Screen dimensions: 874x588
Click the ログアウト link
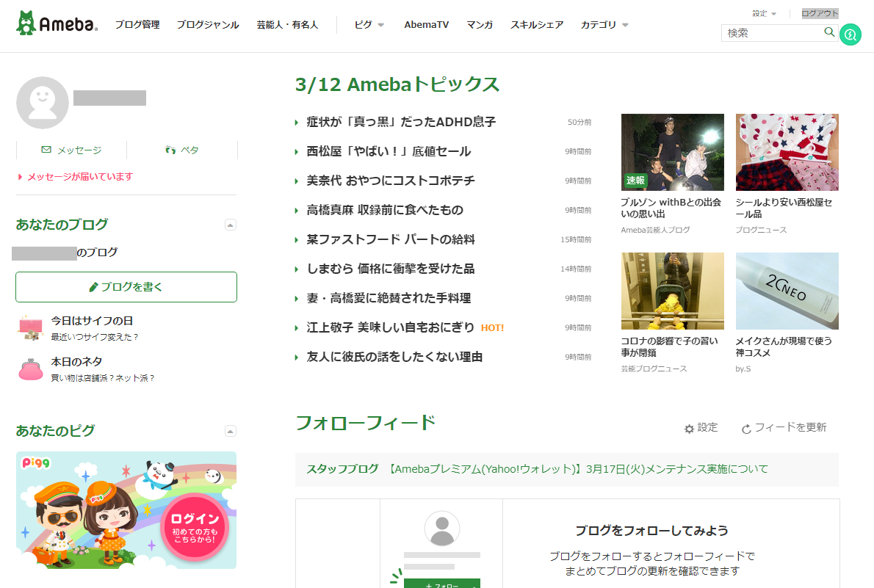(x=820, y=13)
